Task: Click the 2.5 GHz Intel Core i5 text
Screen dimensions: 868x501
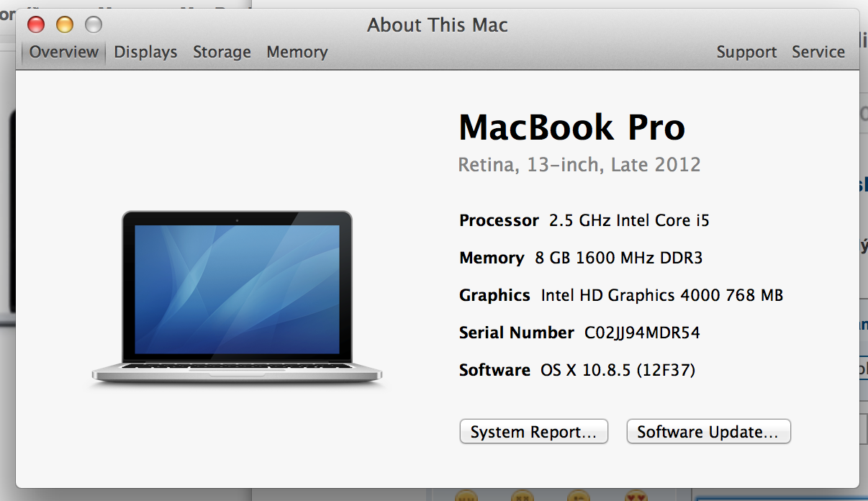Action: pyautogui.click(x=629, y=220)
